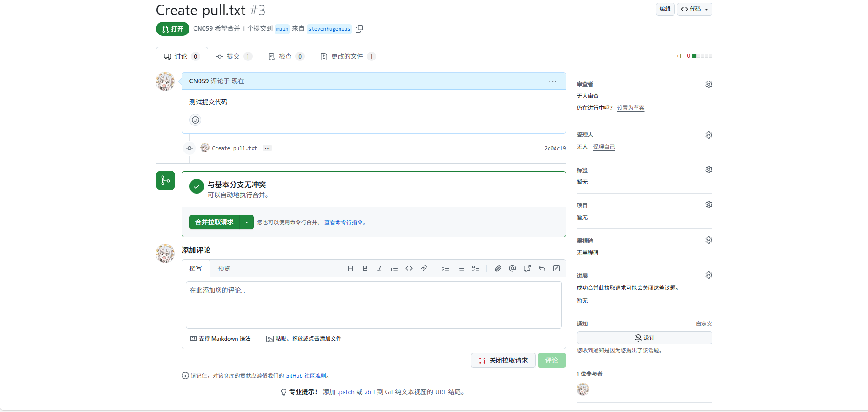Click the Heading formatting icon

click(350, 269)
